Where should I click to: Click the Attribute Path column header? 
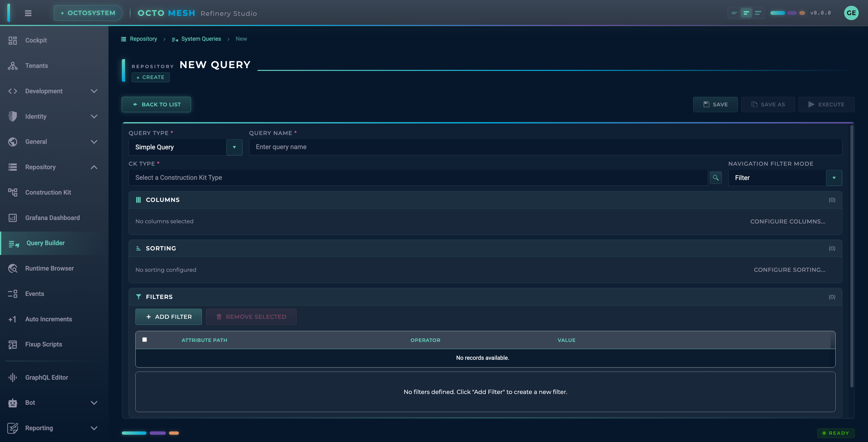pos(204,340)
